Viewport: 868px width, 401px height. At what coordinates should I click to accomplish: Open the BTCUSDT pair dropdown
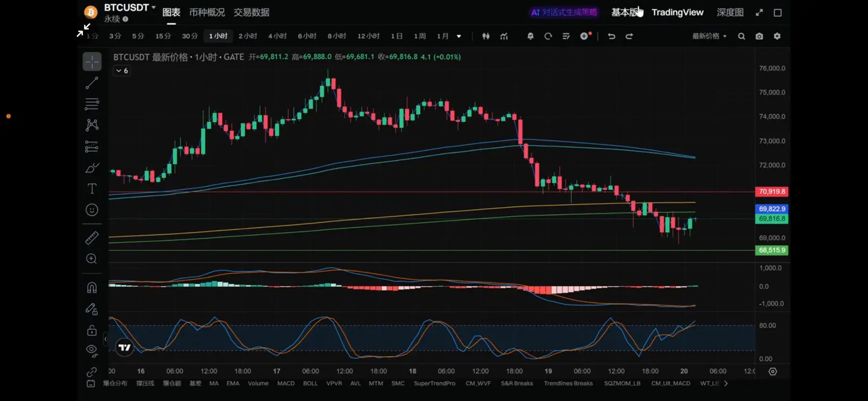coord(130,8)
